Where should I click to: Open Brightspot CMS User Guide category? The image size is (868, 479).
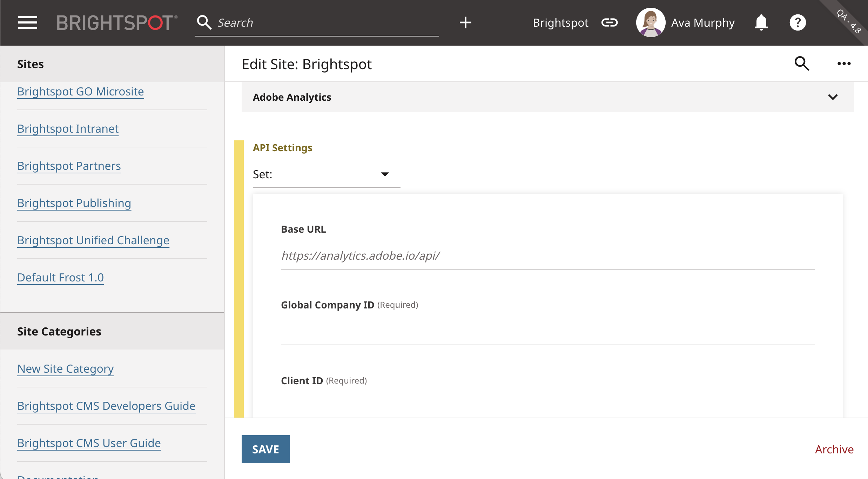click(89, 443)
